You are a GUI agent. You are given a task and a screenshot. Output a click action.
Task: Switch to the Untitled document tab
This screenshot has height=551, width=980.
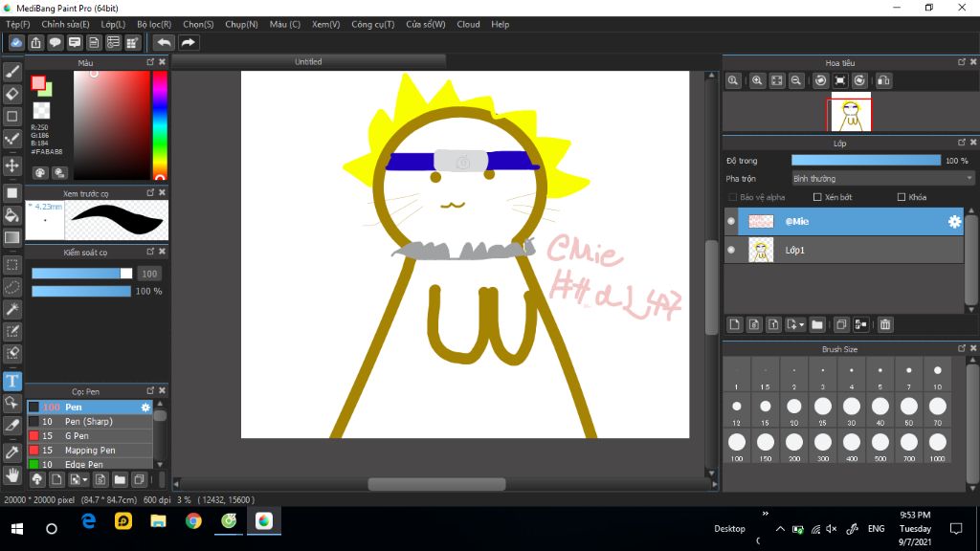click(308, 61)
